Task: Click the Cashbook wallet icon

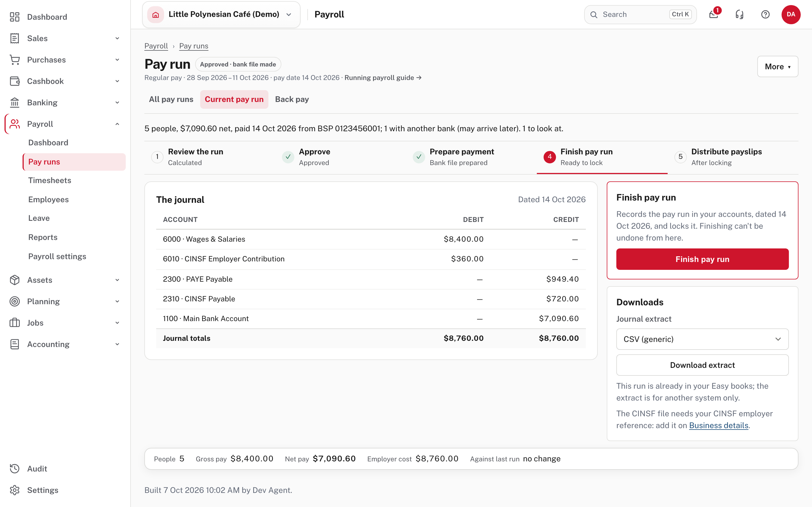Action: [x=15, y=81]
